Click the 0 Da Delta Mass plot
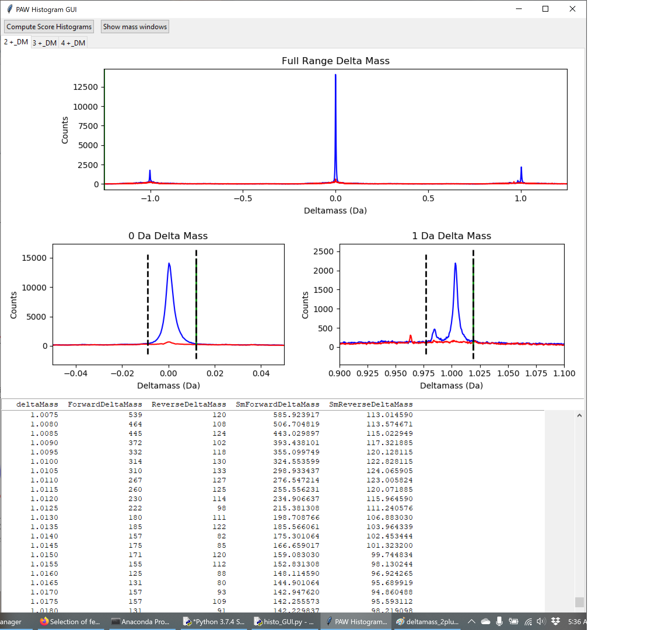672x630 pixels. point(168,304)
